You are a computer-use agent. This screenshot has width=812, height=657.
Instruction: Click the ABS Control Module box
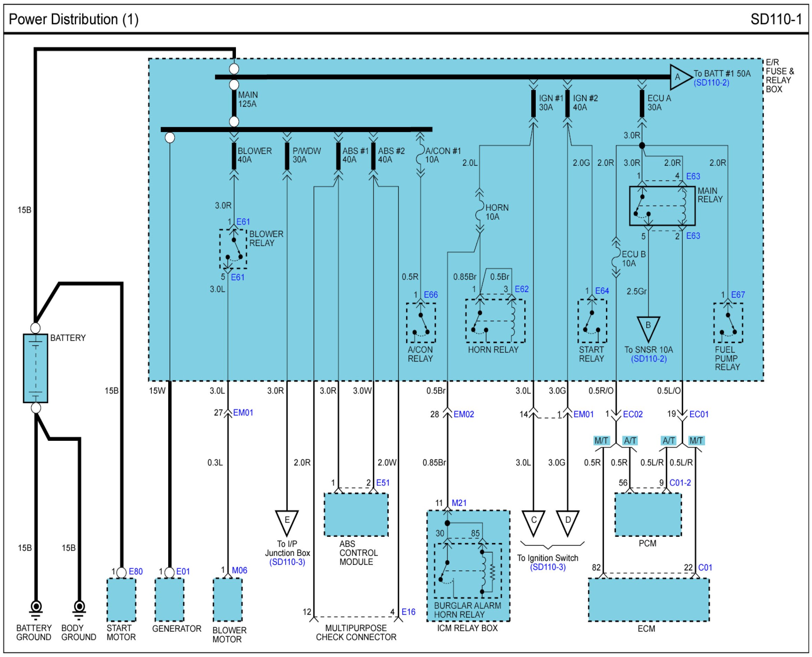[356, 515]
